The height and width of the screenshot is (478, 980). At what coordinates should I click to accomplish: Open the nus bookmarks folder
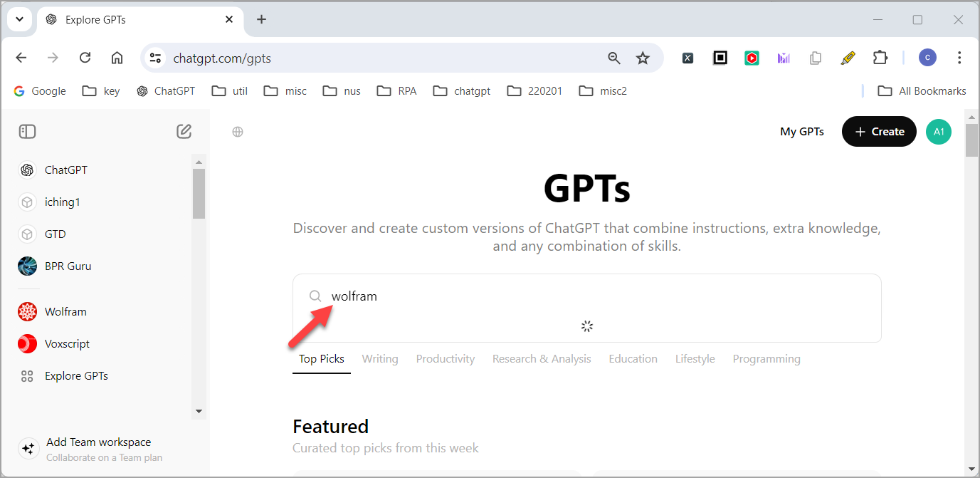(x=342, y=91)
